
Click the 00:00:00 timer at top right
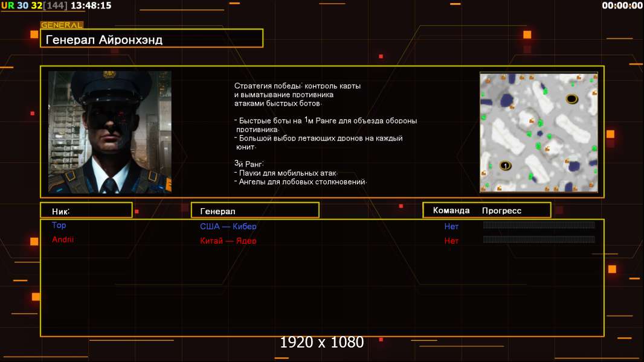[622, 5]
